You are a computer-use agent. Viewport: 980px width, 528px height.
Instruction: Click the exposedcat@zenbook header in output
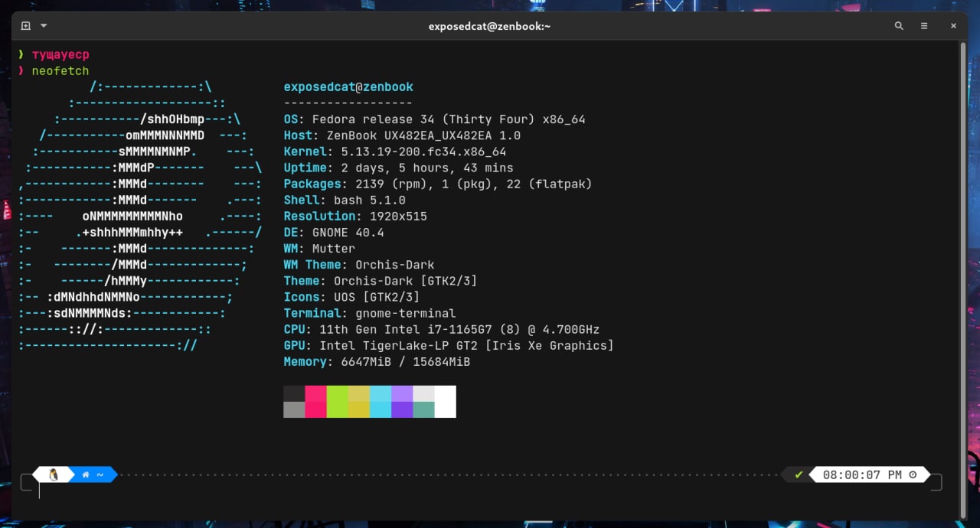348,87
